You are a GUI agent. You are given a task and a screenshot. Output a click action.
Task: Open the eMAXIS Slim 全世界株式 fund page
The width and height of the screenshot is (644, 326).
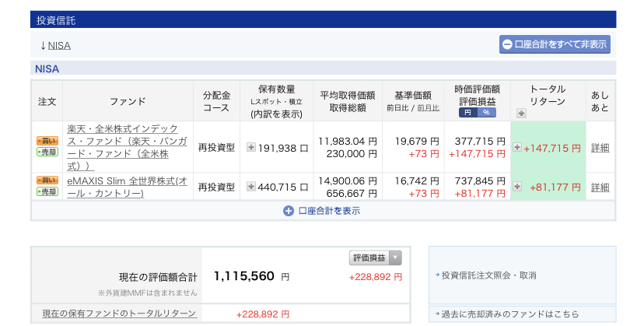pos(127,187)
